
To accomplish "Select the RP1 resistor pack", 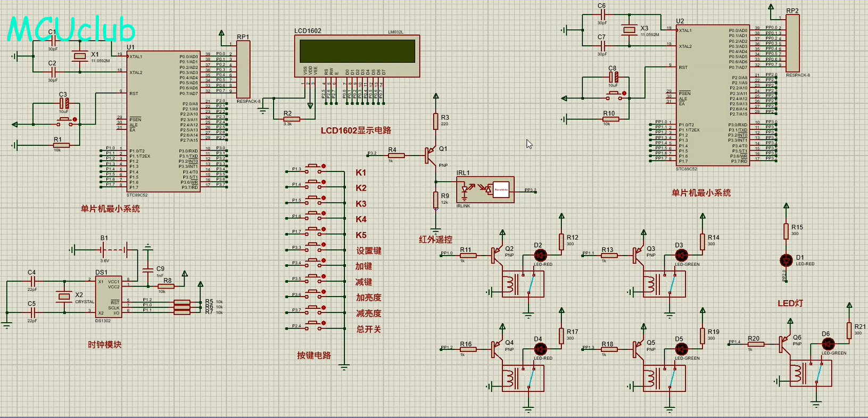I will tap(243, 69).
